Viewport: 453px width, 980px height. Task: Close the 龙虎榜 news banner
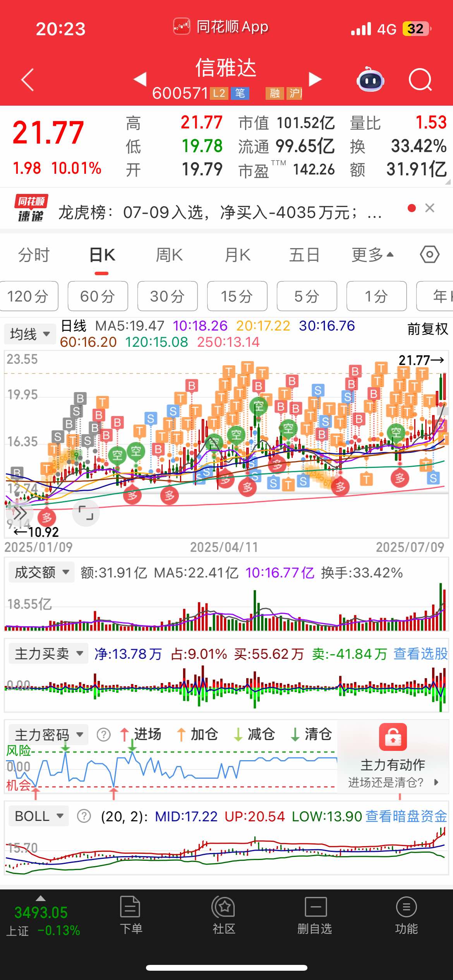[429, 208]
